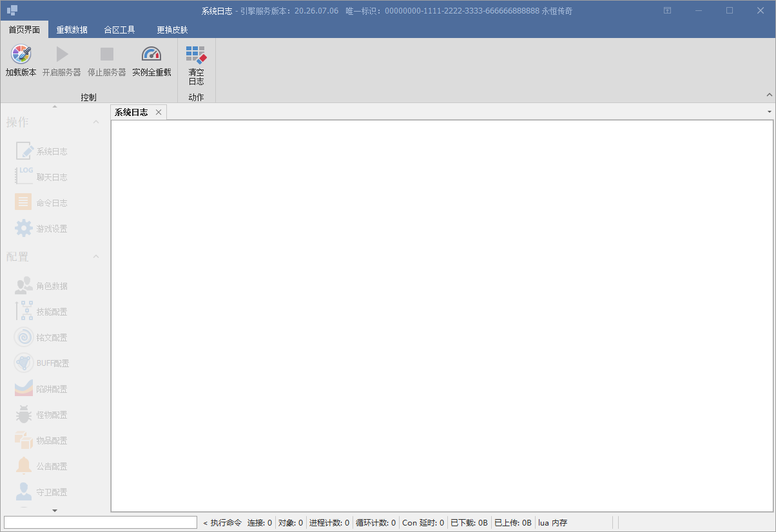This screenshot has width=776, height=532.
Task: Clear the log with 清空日志
Action: (x=196, y=65)
